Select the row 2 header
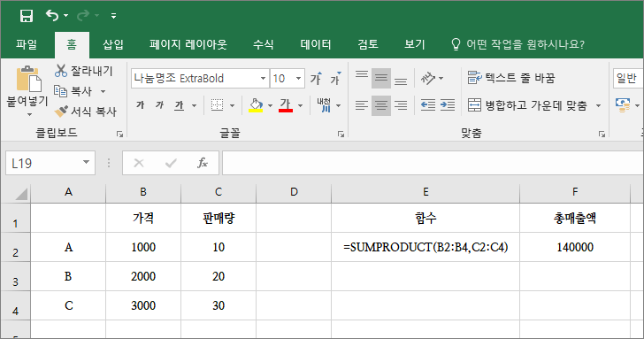The height and width of the screenshot is (339, 644). click(15, 248)
